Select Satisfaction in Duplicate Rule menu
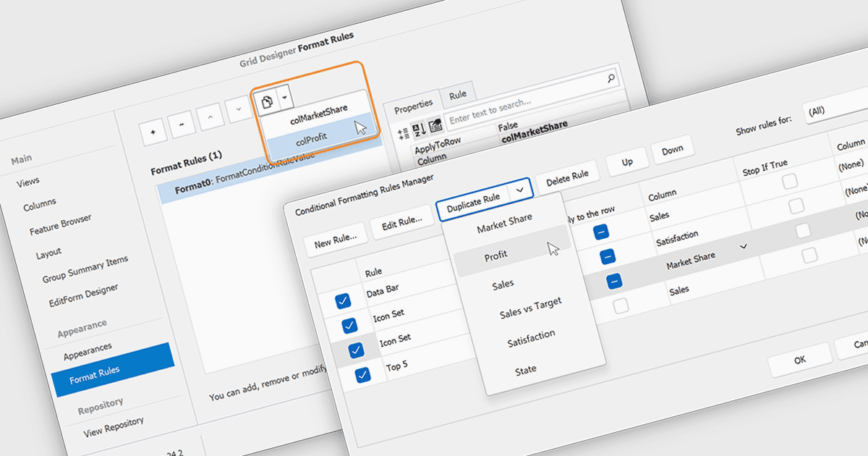Image resolution: width=868 pixels, height=456 pixels. tap(531, 338)
